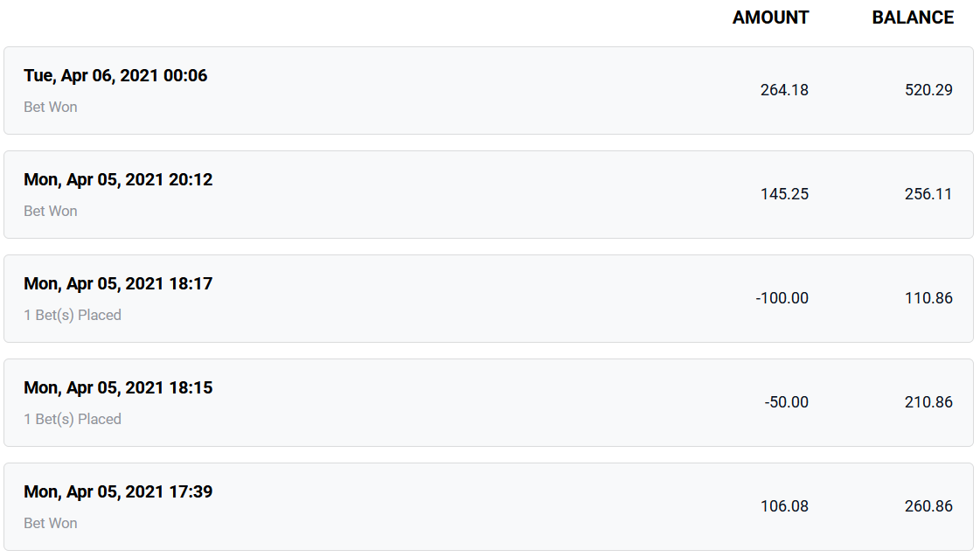Click the BALANCE column header
Screen dimensions: 980x557
tap(913, 17)
